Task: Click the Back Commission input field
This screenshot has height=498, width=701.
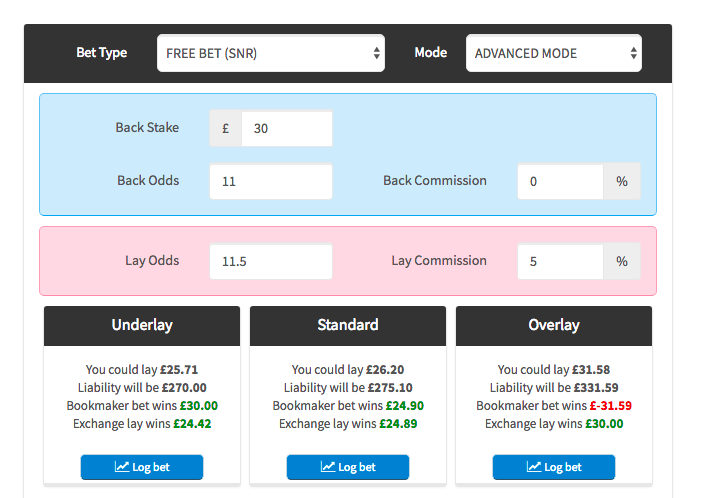Action: point(560,181)
